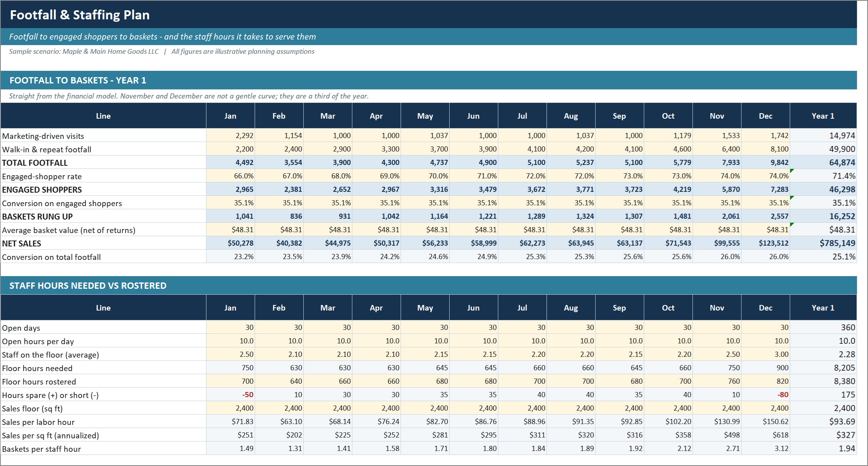Click 'Sales per labor hour' row label
This screenshot has height=466, width=868.
[38, 422]
